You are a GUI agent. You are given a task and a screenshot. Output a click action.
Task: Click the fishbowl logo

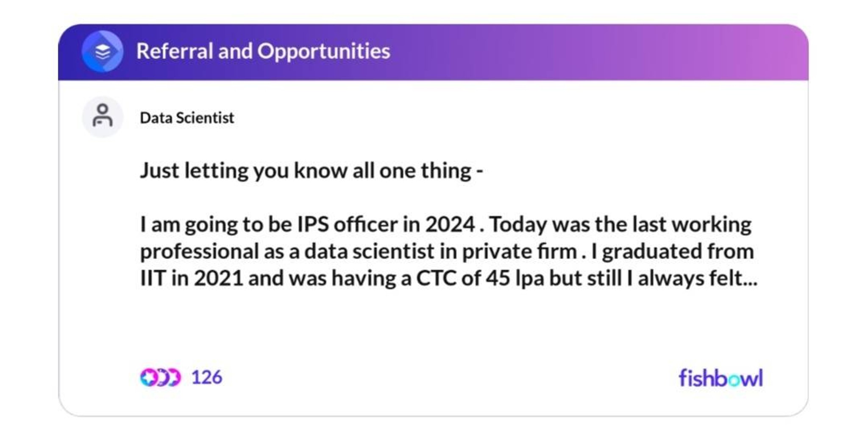click(721, 377)
